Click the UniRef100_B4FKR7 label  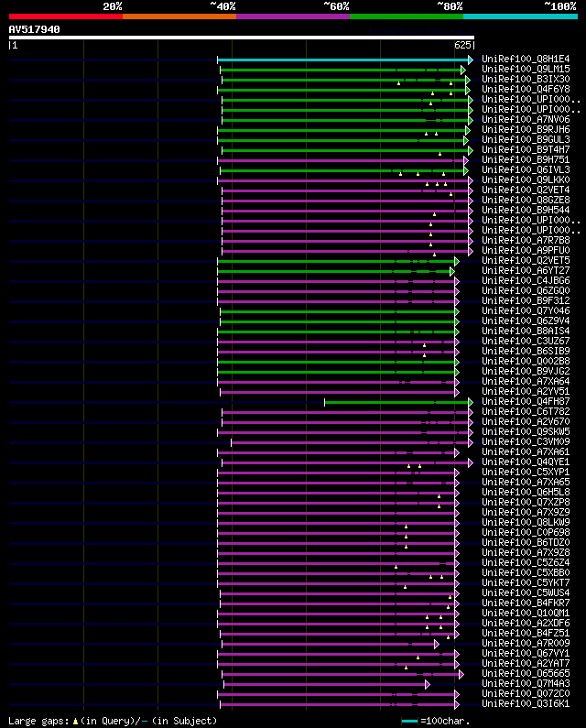526,603
